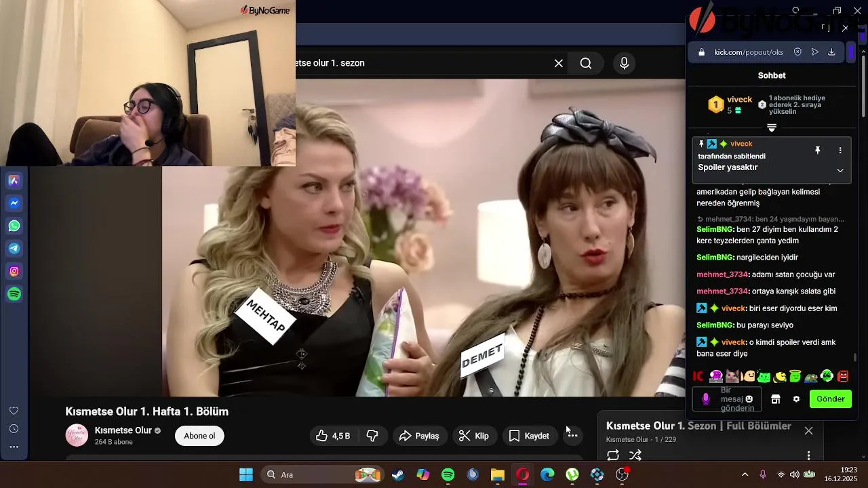Open Steam from the taskbar
The height and width of the screenshot is (488, 868).
point(398,474)
